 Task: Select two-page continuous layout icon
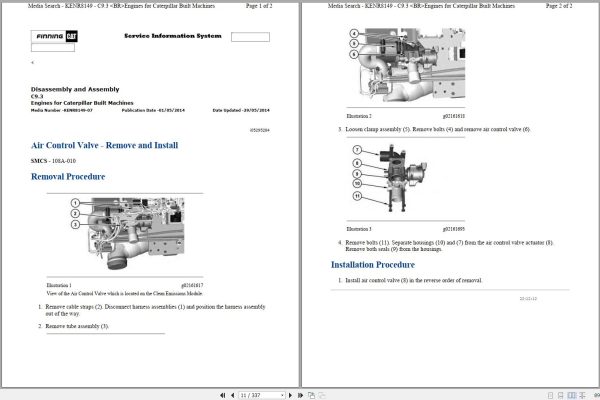(x=582, y=395)
